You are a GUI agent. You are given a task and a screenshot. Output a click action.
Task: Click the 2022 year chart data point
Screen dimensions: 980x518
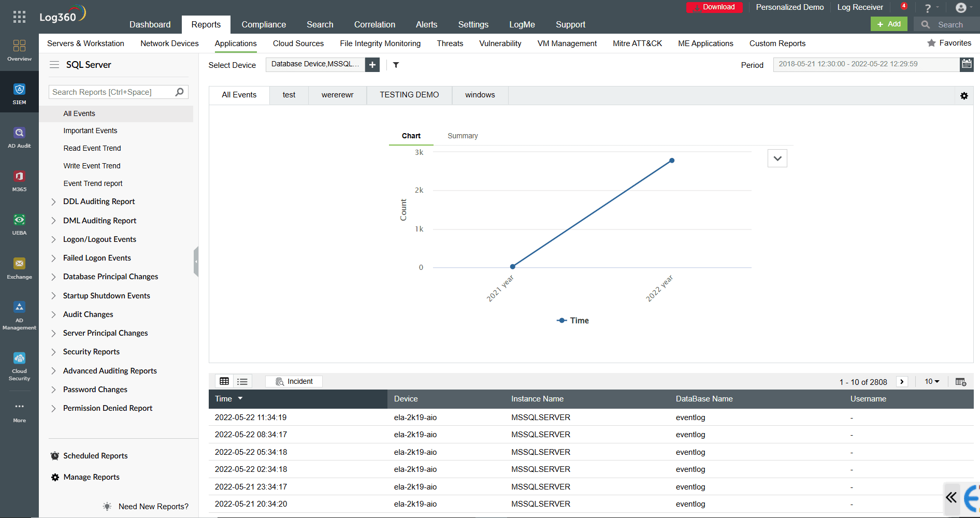point(672,161)
